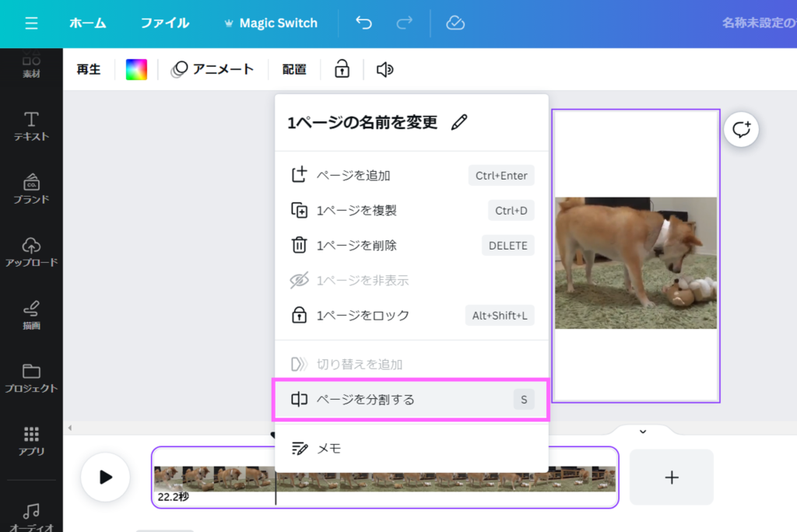797x532 pixels.
Task: Toggle the lock icon in toolbar
Action: 342,69
